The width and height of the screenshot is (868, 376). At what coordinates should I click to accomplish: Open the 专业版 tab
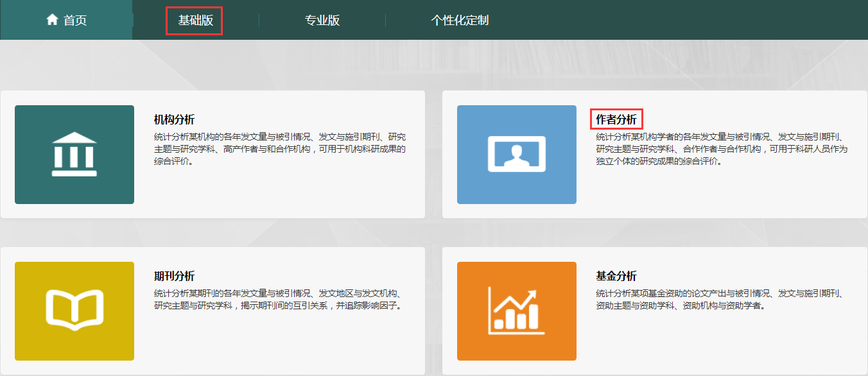(322, 21)
